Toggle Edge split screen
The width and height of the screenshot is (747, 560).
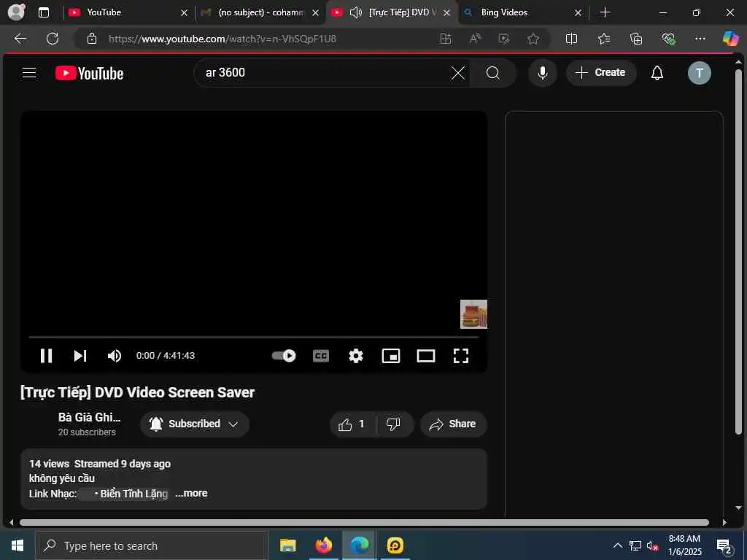[571, 39]
